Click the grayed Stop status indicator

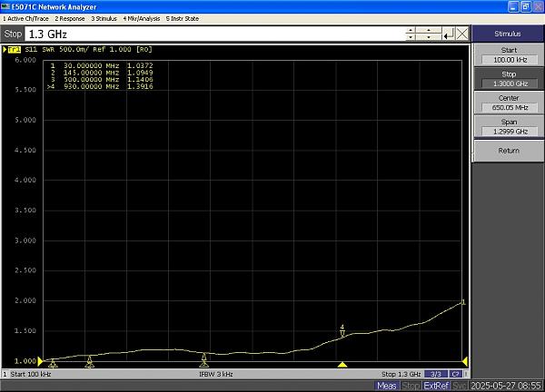(x=411, y=386)
